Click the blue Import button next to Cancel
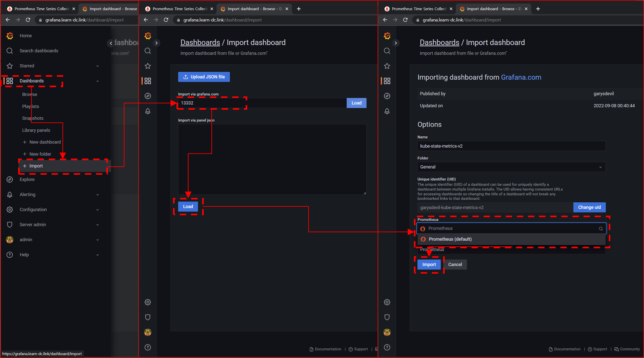This screenshot has width=644, height=358. pyautogui.click(x=429, y=264)
